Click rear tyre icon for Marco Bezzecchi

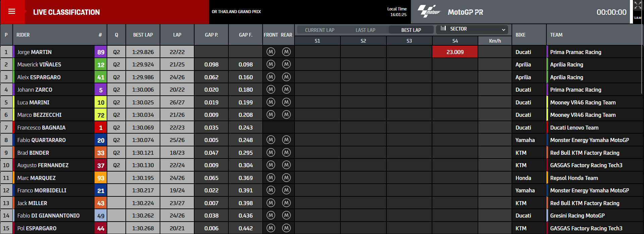(286, 114)
